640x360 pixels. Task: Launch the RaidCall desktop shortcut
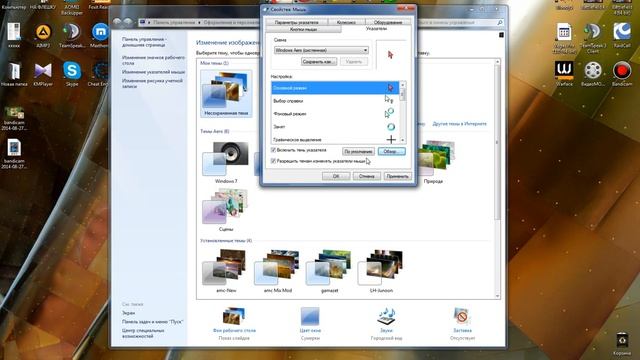click(622, 36)
